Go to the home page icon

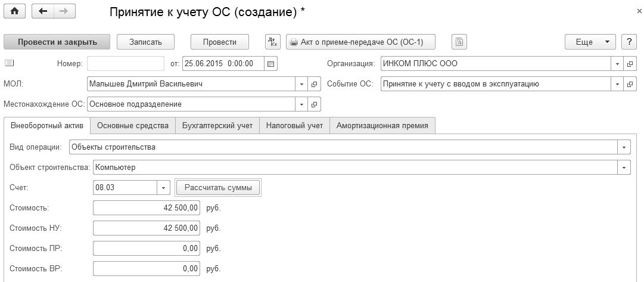click(x=14, y=11)
